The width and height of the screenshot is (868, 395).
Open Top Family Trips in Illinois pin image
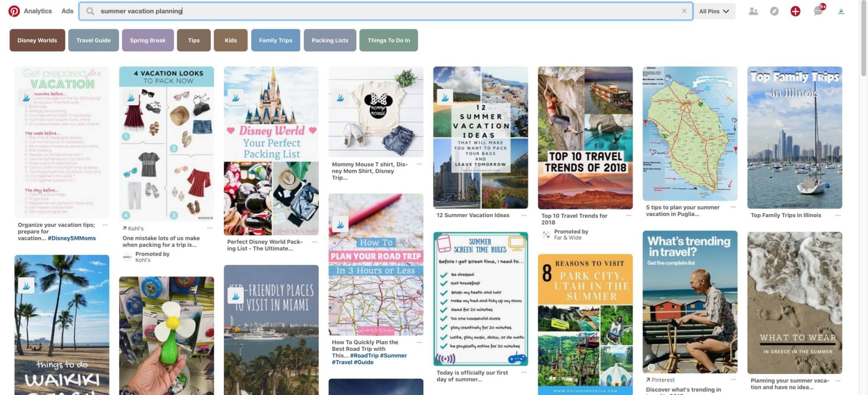[x=795, y=137]
